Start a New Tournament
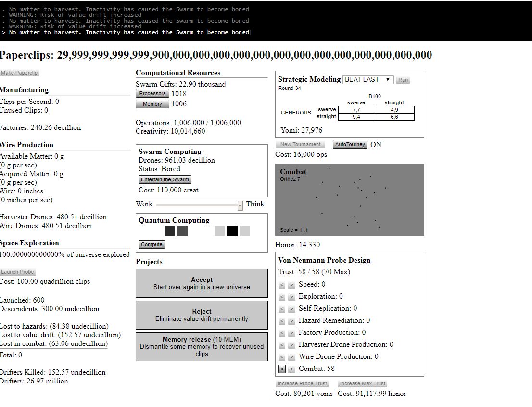Screen dimensions: 532x407 (300, 144)
